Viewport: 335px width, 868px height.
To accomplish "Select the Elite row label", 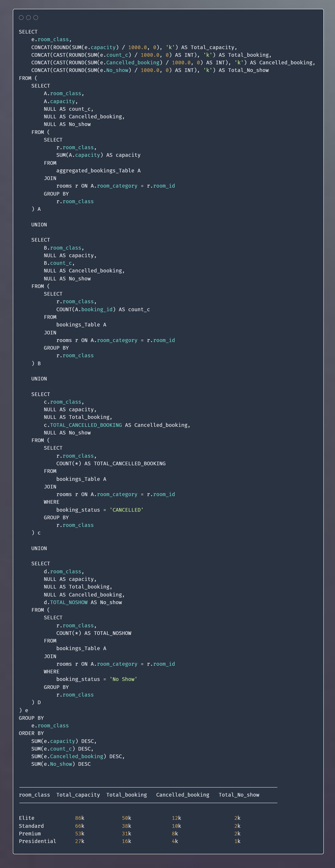I will pyautogui.click(x=27, y=818).
